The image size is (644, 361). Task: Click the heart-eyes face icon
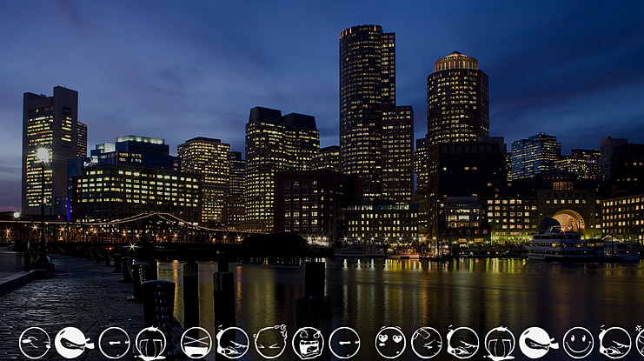tap(390, 342)
